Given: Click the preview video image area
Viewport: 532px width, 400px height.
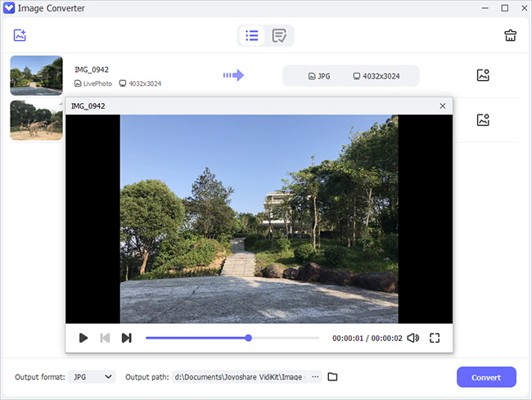Looking at the screenshot, I should click(259, 219).
